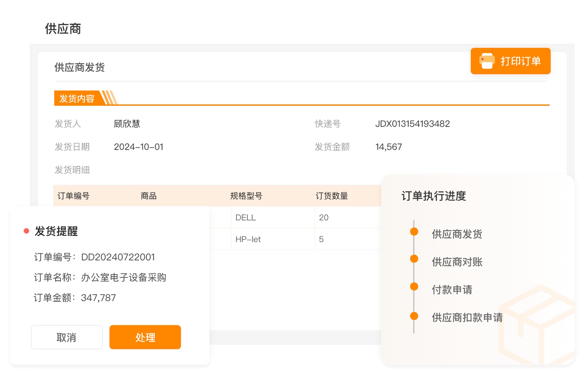Open the 供应商扣款申请 step label
This screenshot has height=377, width=588.
[467, 317]
